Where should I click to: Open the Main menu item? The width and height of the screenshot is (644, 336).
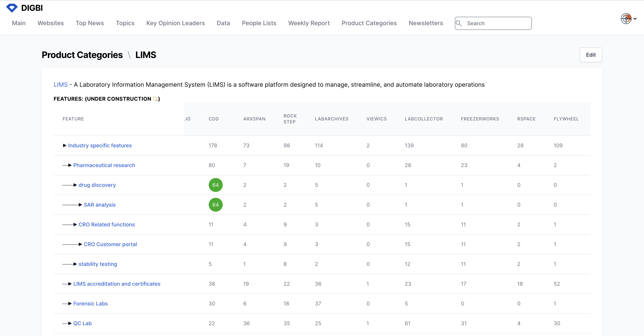click(19, 23)
